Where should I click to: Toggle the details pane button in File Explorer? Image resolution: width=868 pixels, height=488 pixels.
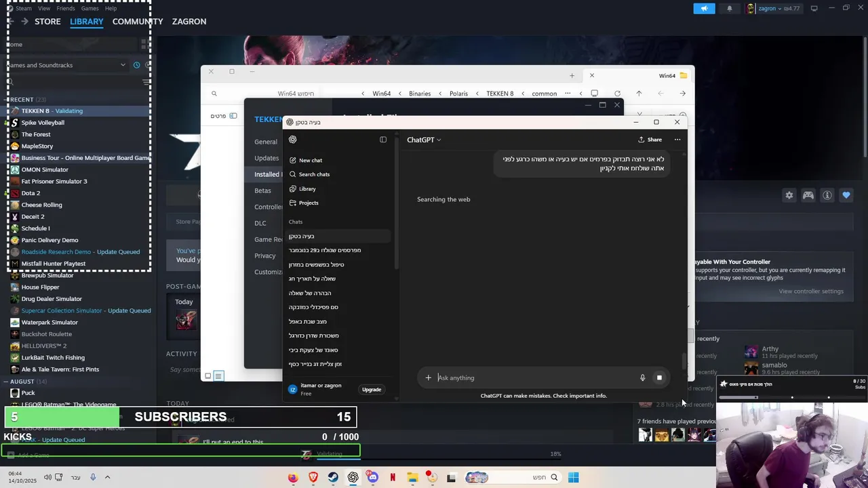tap(223, 116)
